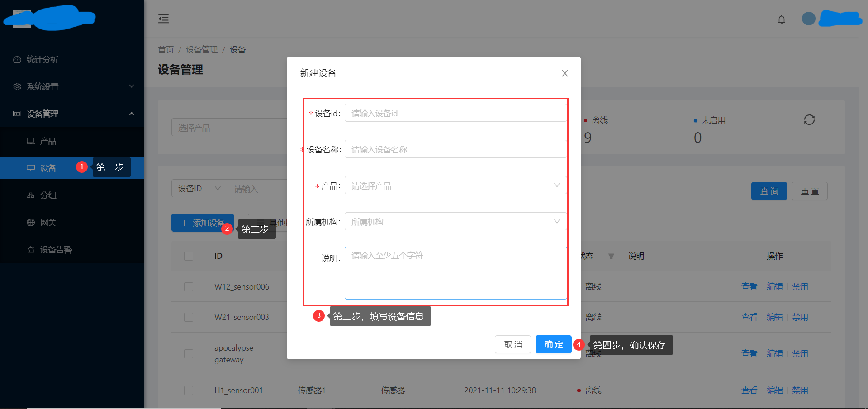868x409 pixels.
Task: Go to 产品 page in sidebar
Action: (x=72, y=141)
